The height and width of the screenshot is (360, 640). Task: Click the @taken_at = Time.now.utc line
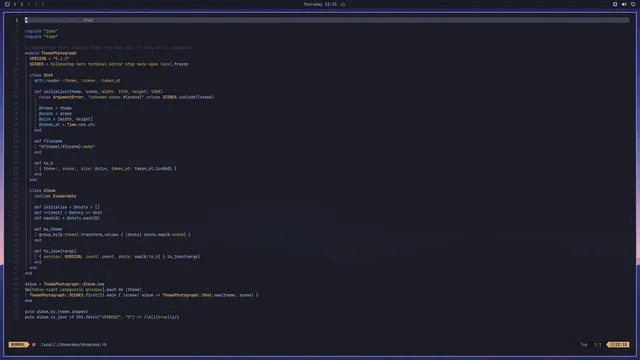pyautogui.click(x=67, y=124)
